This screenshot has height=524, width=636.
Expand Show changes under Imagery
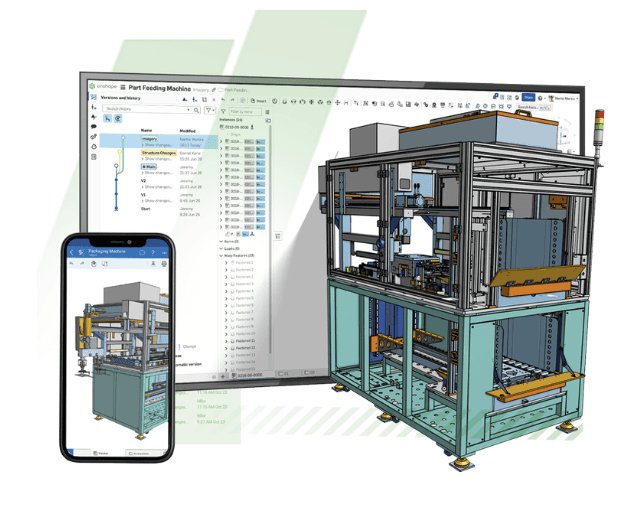(157, 144)
